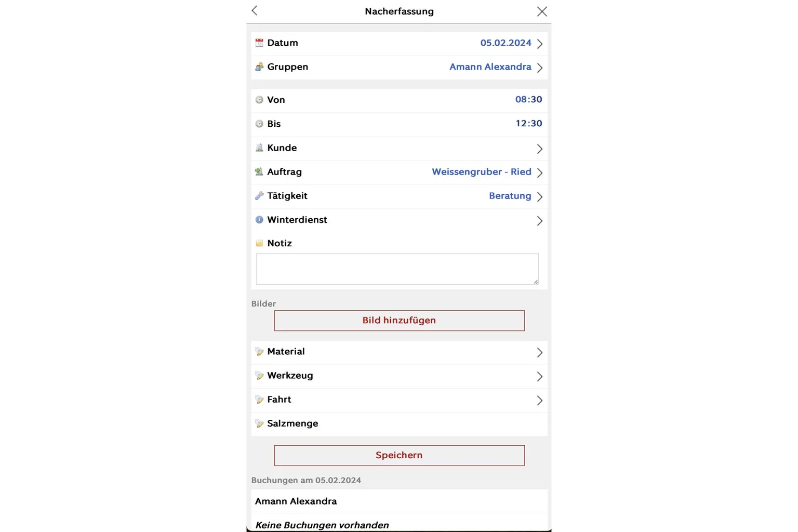Click the people icon beside Gruppen
798x532 pixels.
(259, 67)
